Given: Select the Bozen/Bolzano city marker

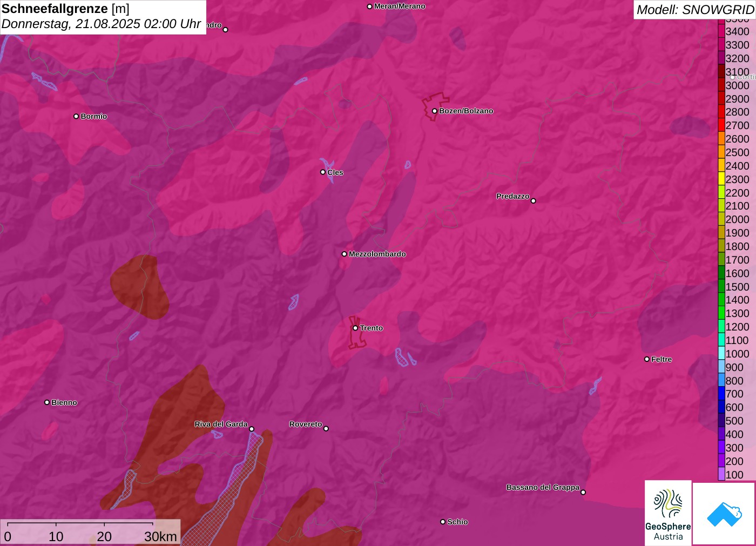Looking at the screenshot, I should click(x=434, y=111).
